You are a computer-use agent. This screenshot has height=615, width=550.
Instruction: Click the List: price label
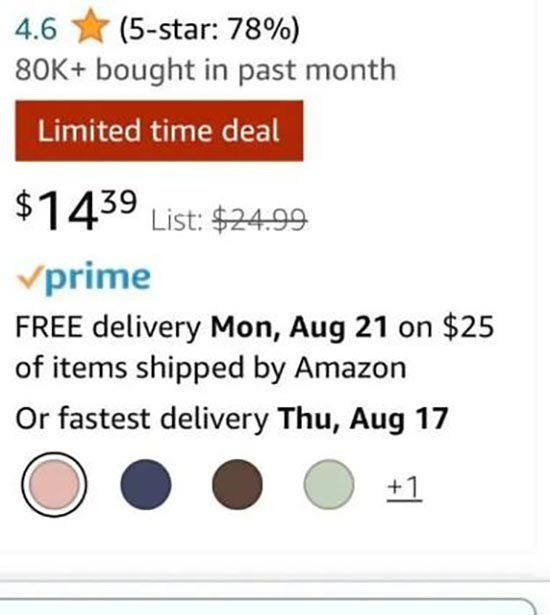click(x=177, y=220)
